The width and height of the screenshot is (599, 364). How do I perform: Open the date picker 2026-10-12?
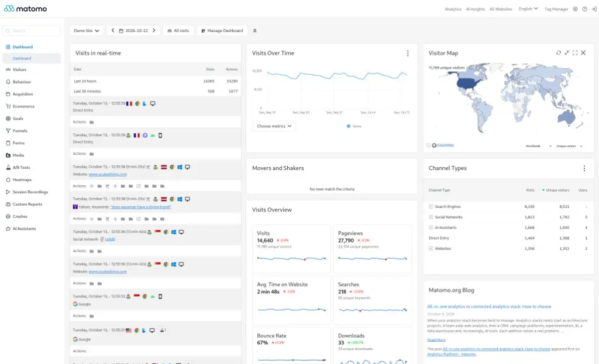(x=133, y=30)
